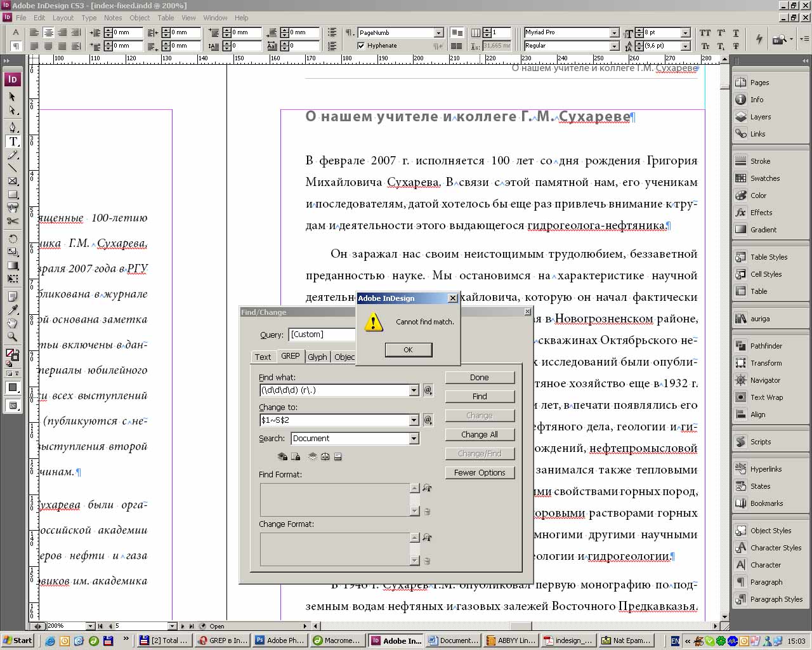Toggle Include Master Pages search option
The width and height of the screenshot is (812, 650).
[325, 456]
